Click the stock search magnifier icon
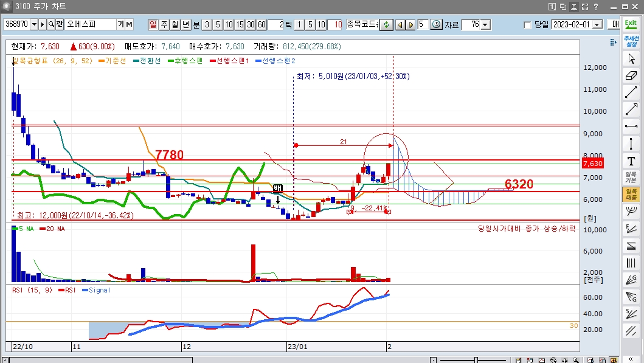644x363 pixels. (x=52, y=24)
